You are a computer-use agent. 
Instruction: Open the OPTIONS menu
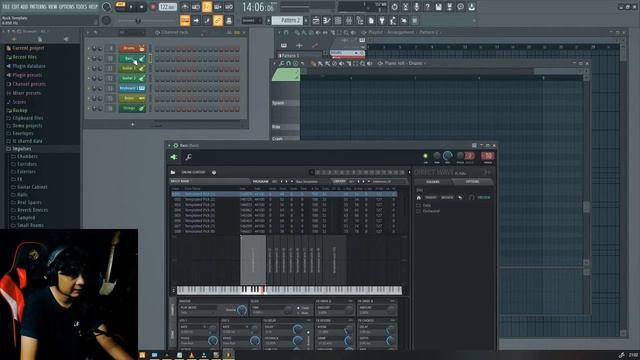click(67, 7)
